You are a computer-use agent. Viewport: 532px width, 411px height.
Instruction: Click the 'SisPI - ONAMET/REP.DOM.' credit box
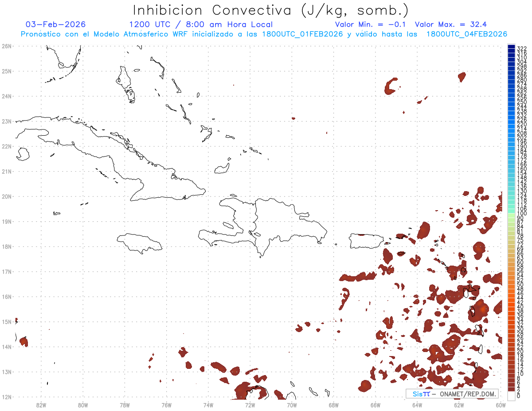click(452, 394)
